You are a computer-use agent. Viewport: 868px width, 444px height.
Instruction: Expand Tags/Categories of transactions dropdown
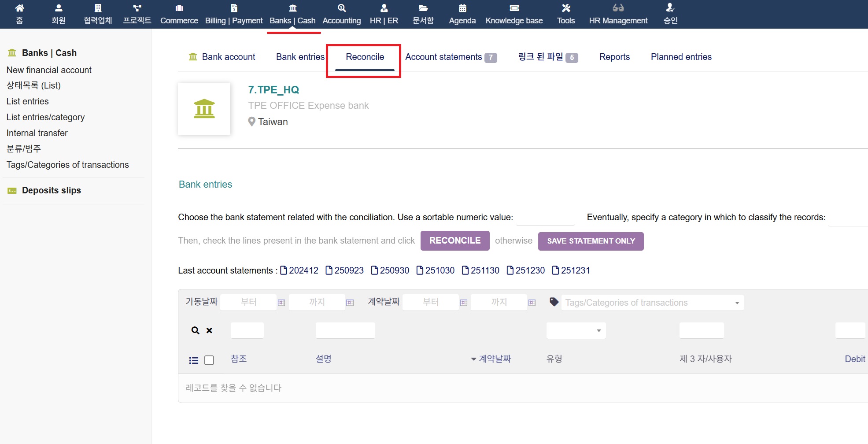(x=737, y=303)
